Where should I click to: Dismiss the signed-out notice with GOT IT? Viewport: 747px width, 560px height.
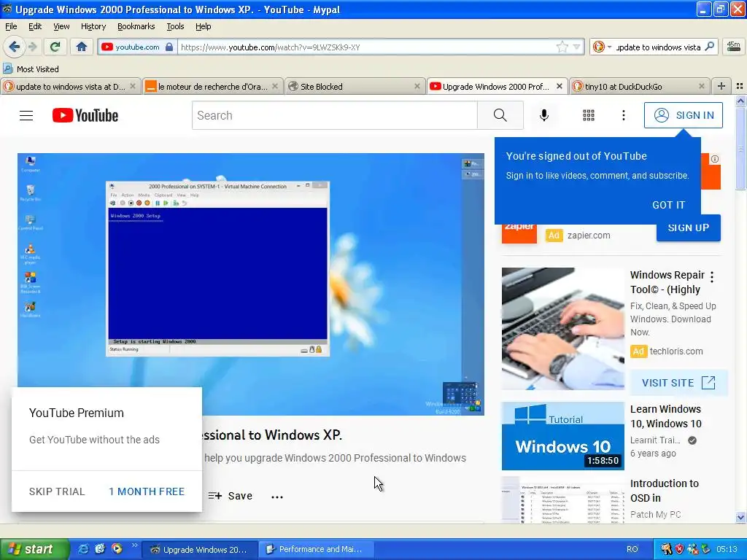(668, 205)
